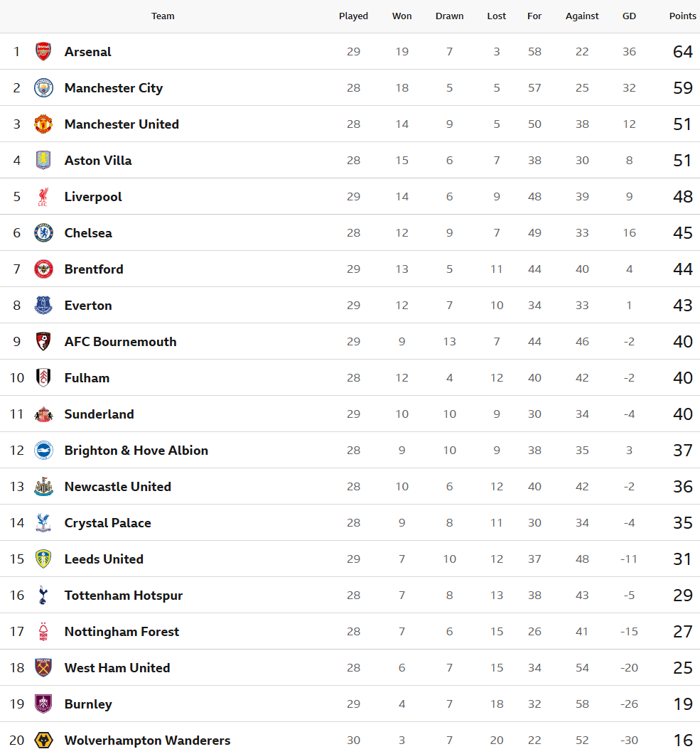Go to AFC Bournemouth team page
Screen dimensions: 700x754
(120, 342)
